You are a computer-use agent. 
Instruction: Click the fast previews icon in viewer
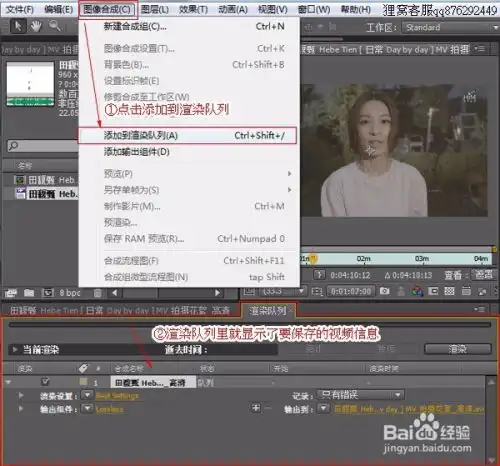tap(482, 292)
